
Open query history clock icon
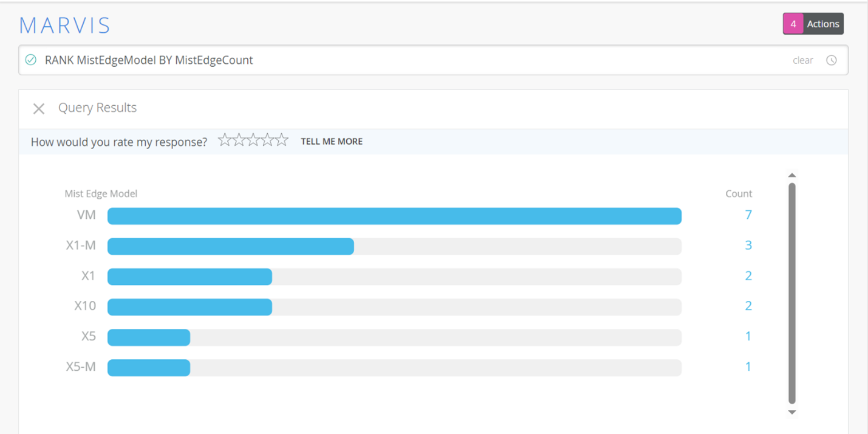[x=832, y=60]
